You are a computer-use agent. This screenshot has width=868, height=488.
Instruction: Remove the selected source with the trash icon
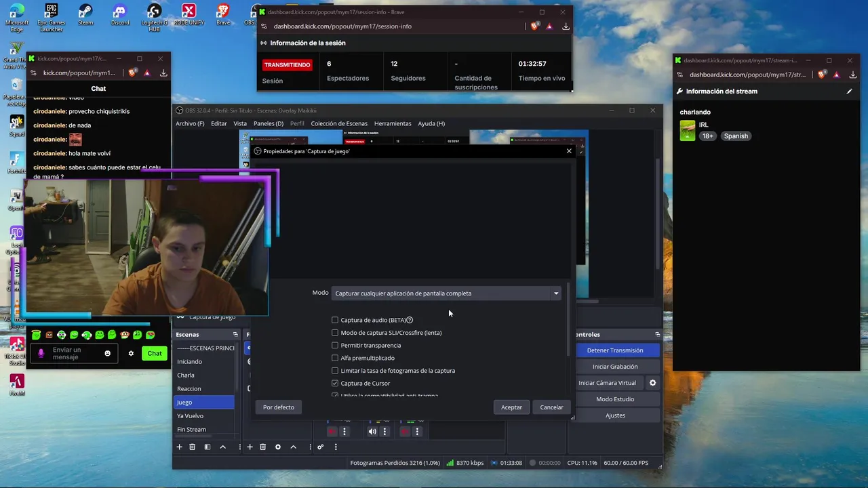(262, 447)
